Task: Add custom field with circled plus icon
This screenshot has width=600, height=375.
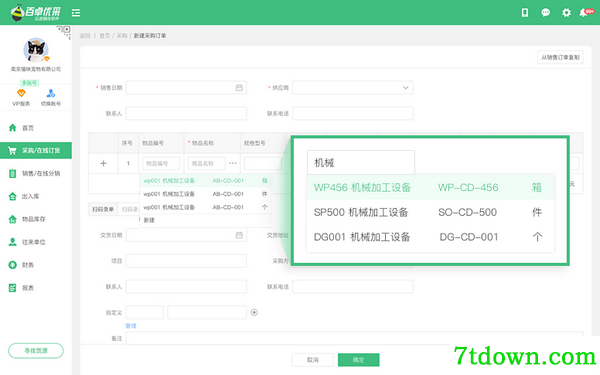Action: pyautogui.click(x=254, y=312)
